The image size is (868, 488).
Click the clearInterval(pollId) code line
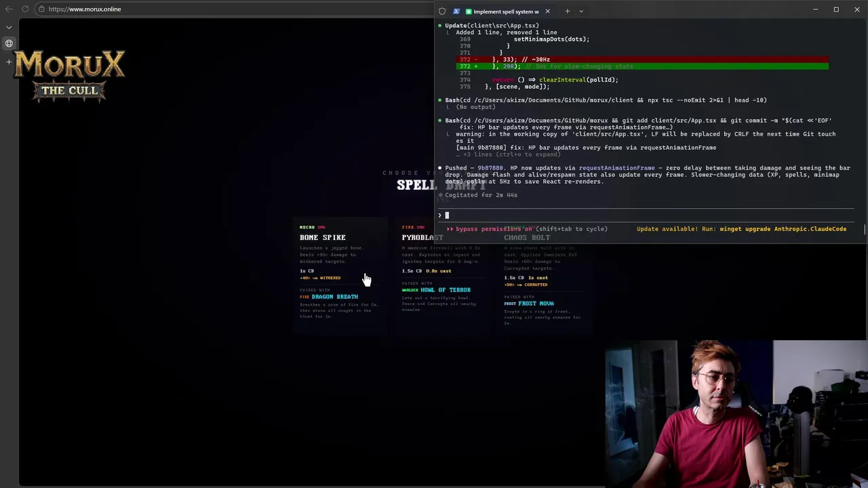pos(555,80)
